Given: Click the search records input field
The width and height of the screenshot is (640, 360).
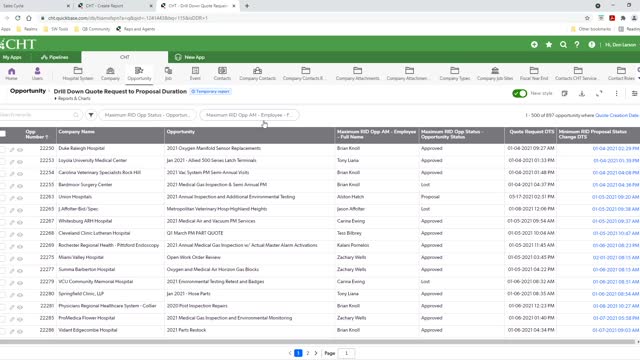Looking at the screenshot, I should tap(40, 115).
